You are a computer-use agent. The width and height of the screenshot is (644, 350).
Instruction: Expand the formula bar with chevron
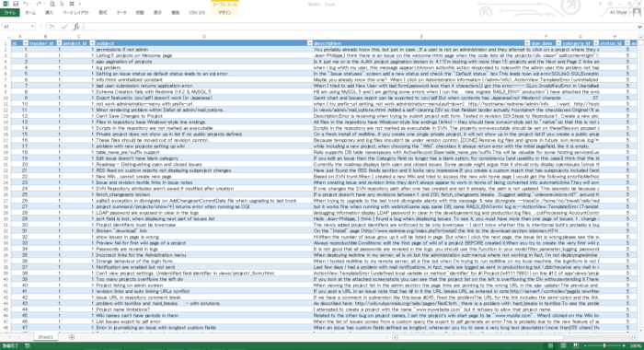click(639, 27)
